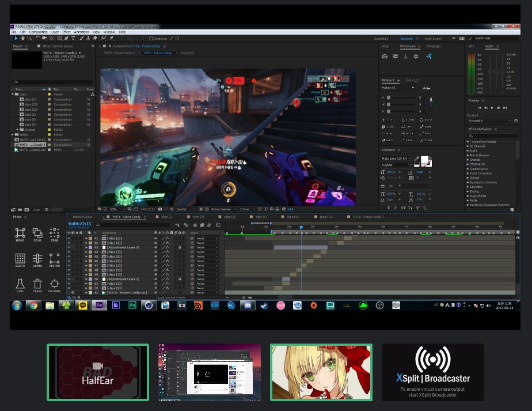The height and width of the screenshot is (411, 532).
Task: Click the FX Console download icon
Action: [x=405, y=56]
